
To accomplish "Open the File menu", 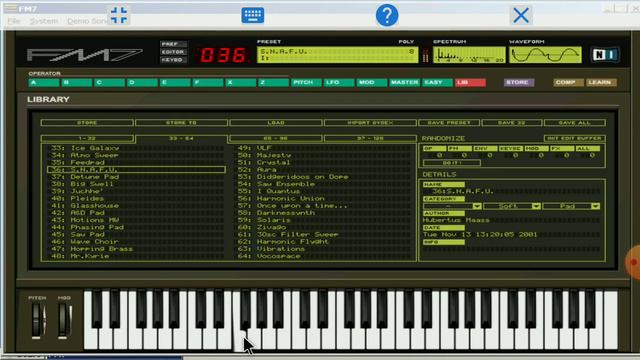I will pyautogui.click(x=13, y=21).
